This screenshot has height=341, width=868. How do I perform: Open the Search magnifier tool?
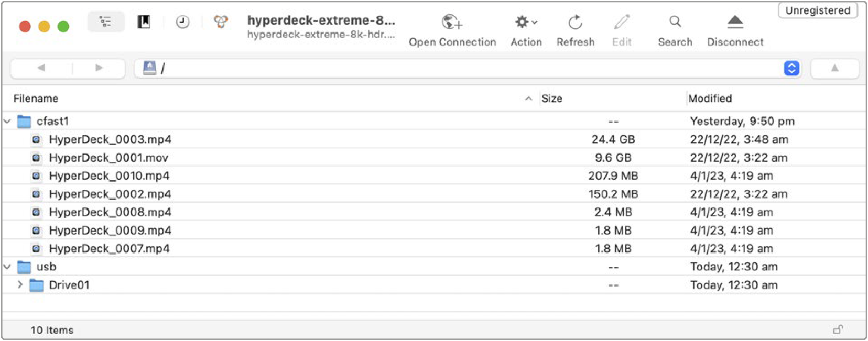[675, 22]
